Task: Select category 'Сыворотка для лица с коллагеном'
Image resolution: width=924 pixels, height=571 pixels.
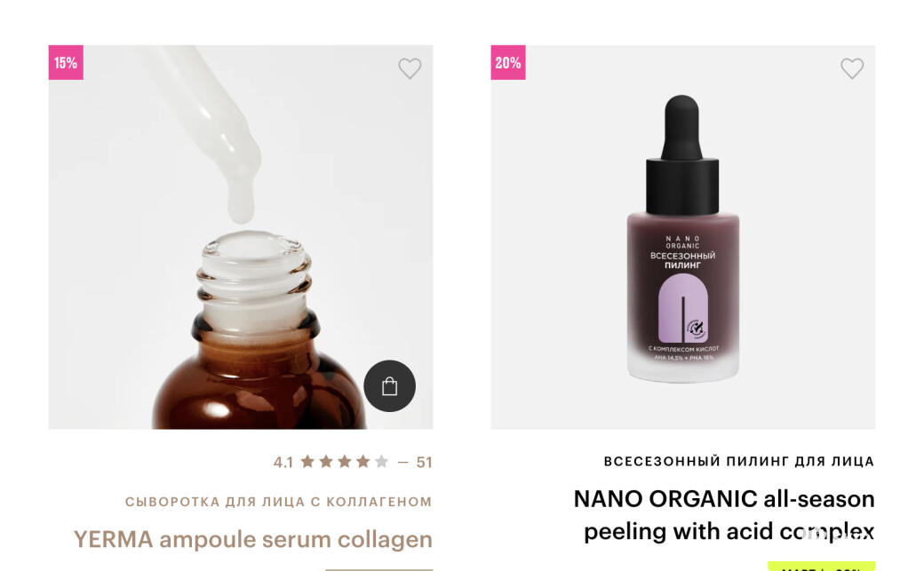Action: point(279,502)
